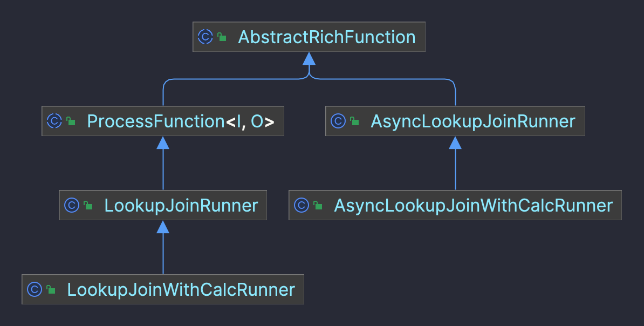Click the abstract class icon beside ProcessFunction
Image resolution: width=644 pixels, height=326 pixels.
tap(54, 121)
